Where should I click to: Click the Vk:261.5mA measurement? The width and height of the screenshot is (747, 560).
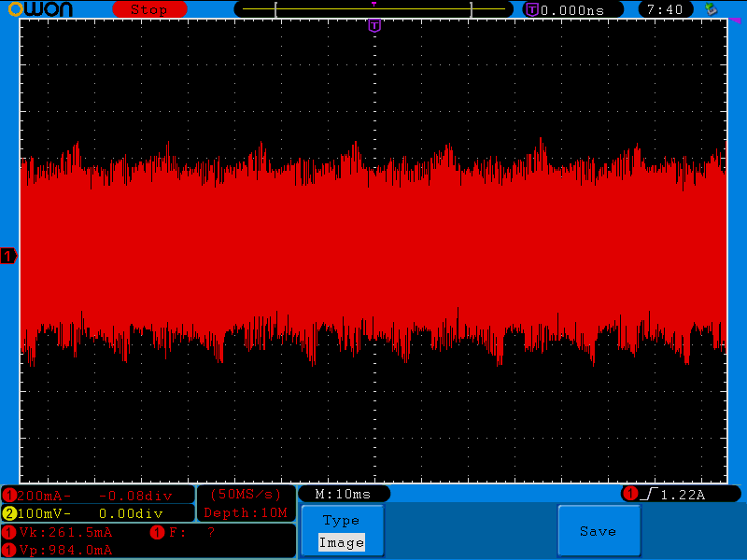point(65,532)
